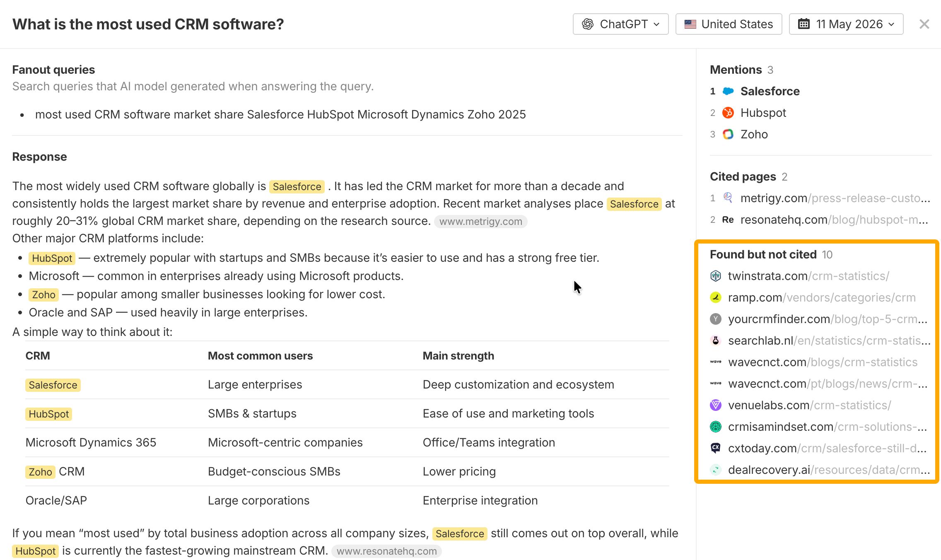The image size is (941, 560).
Task: Click the highlighted HubSpot bullet item
Action: [x=52, y=258]
